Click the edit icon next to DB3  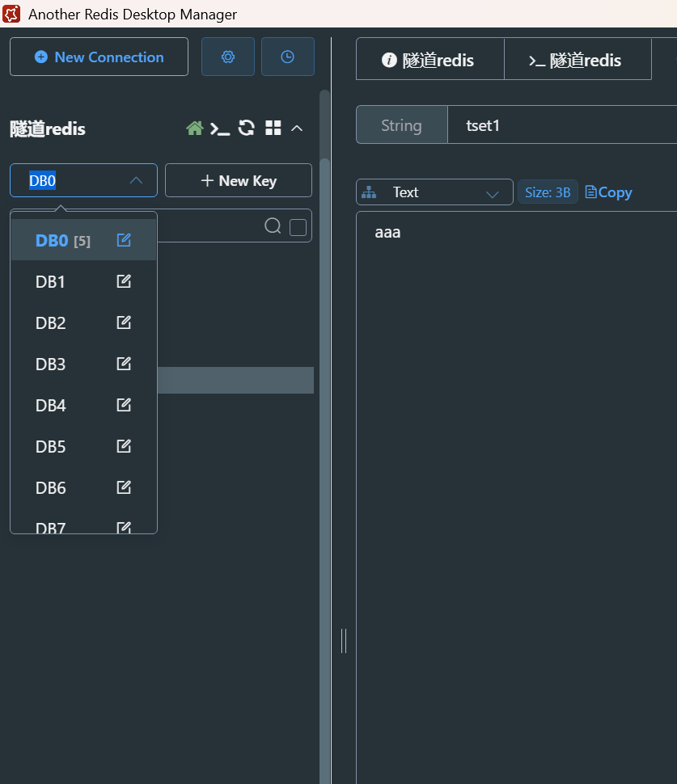click(124, 364)
